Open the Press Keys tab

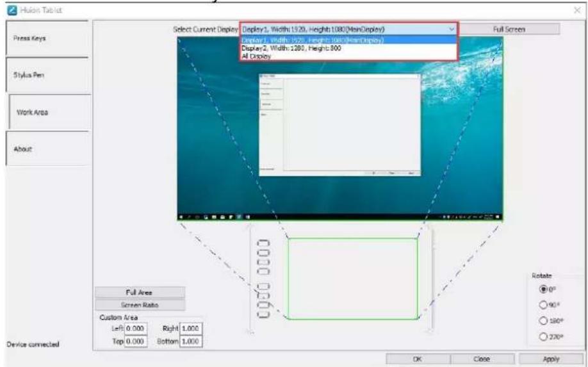tap(47, 38)
